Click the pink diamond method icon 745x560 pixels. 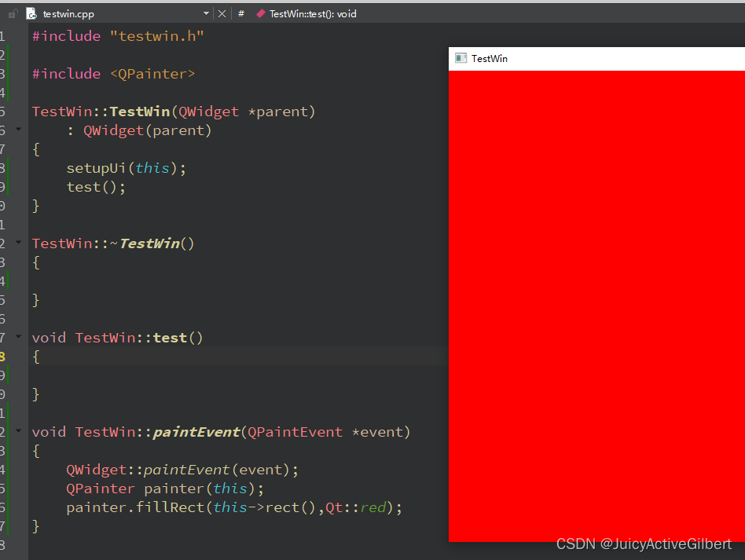tap(260, 14)
